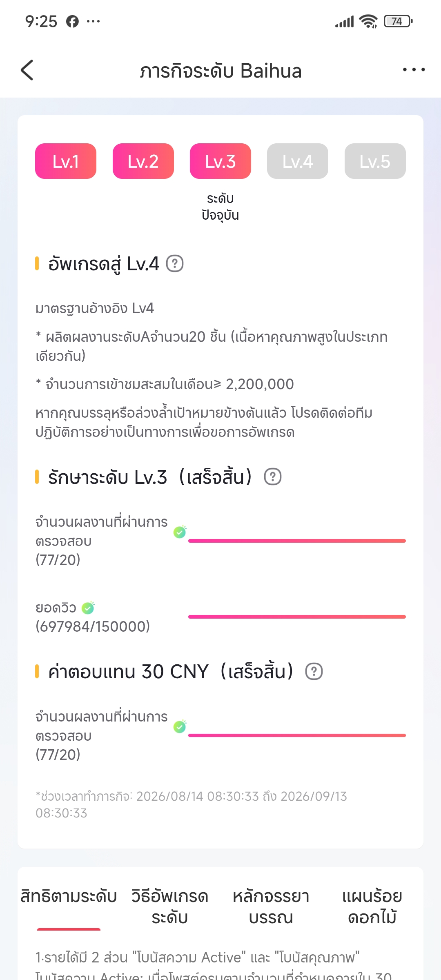Viewport: 441px width, 980px height.
Task: Open the แผนร้อยดอกไม้ tab
Action: [x=372, y=907]
